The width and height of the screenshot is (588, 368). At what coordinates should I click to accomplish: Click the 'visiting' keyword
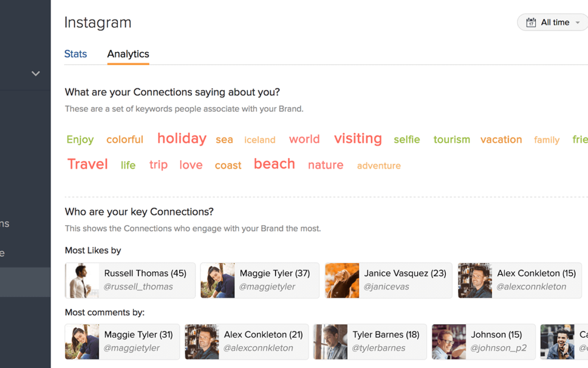pos(358,138)
